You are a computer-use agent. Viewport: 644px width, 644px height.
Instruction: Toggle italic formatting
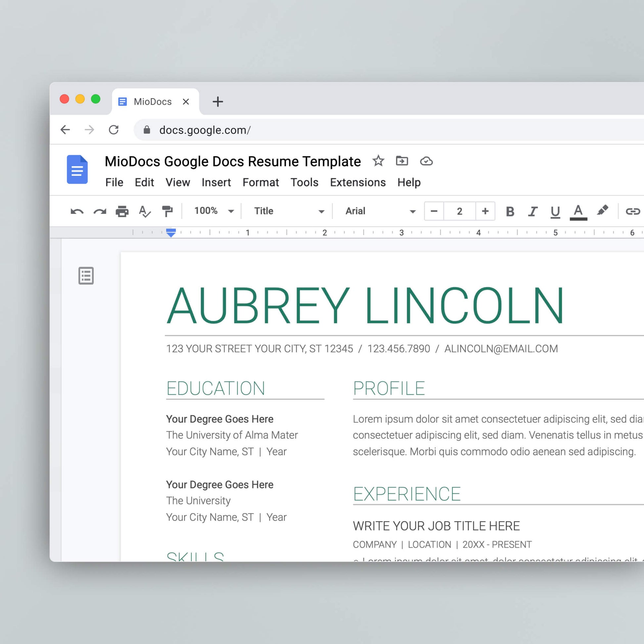pyautogui.click(x=532, y=211)
